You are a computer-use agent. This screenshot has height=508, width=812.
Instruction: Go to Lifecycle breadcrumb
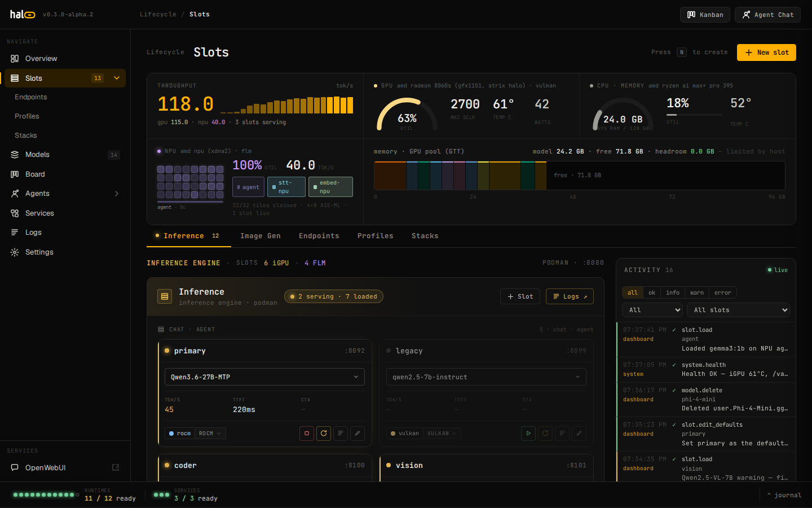pyautogui.click(x=158, y=15)
